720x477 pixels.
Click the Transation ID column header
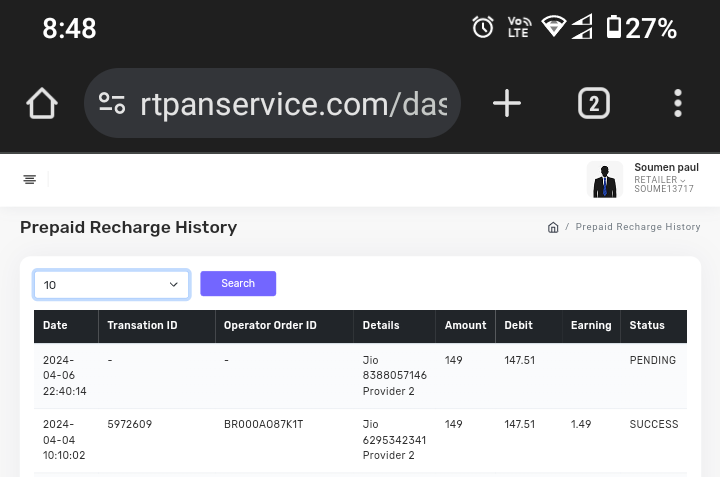pyautogui.click(x=142, y=326)
